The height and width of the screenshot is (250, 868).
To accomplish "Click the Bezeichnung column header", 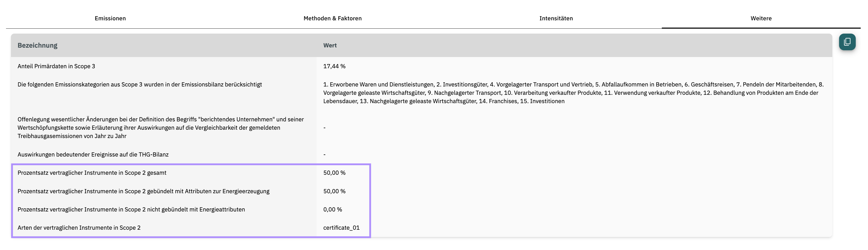I will (37, 45).
